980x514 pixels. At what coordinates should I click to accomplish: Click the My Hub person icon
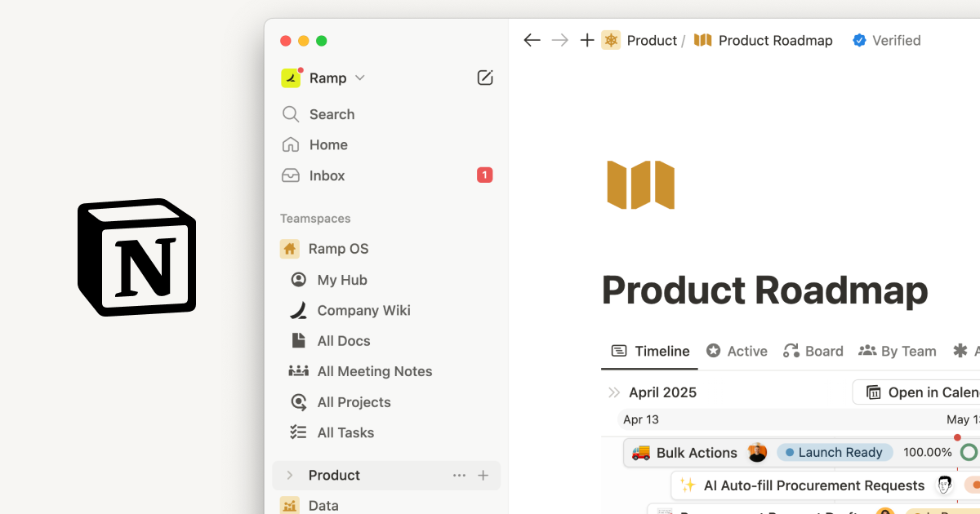tap(299, 280)
